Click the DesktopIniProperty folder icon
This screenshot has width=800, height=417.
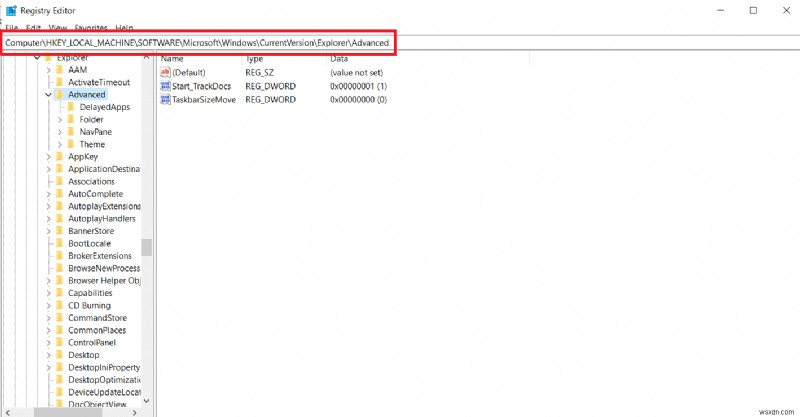pyautogui.click(x=59, y=367)
